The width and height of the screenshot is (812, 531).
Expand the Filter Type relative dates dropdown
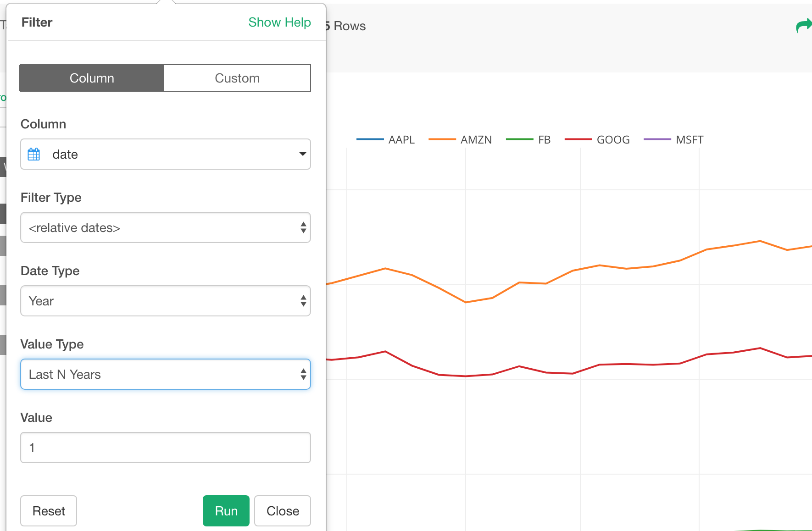(166, 228)
